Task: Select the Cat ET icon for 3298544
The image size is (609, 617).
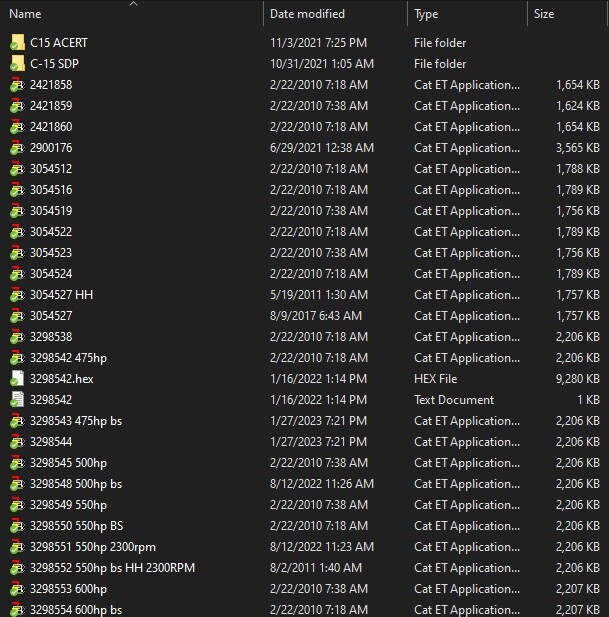Action: pos(17,442)
